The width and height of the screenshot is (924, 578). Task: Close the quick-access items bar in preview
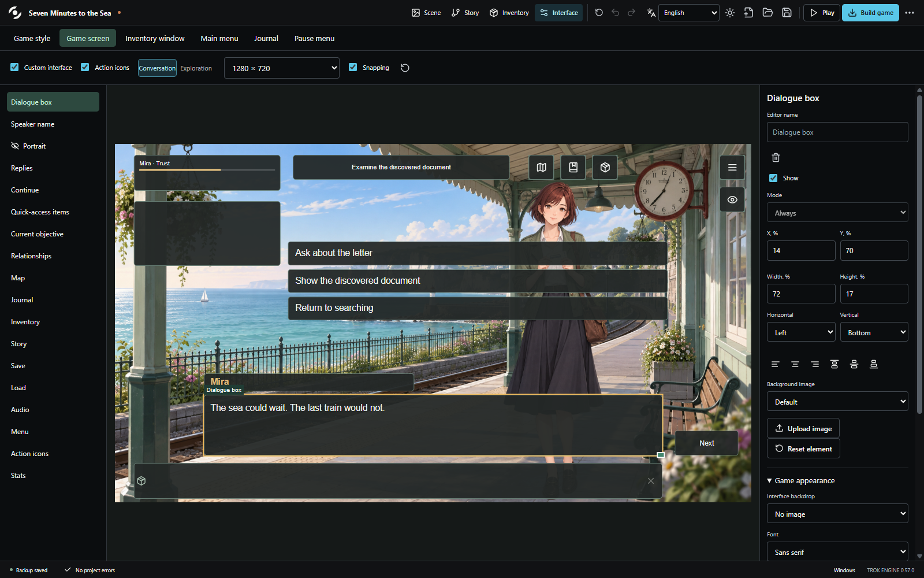[651, 481]
